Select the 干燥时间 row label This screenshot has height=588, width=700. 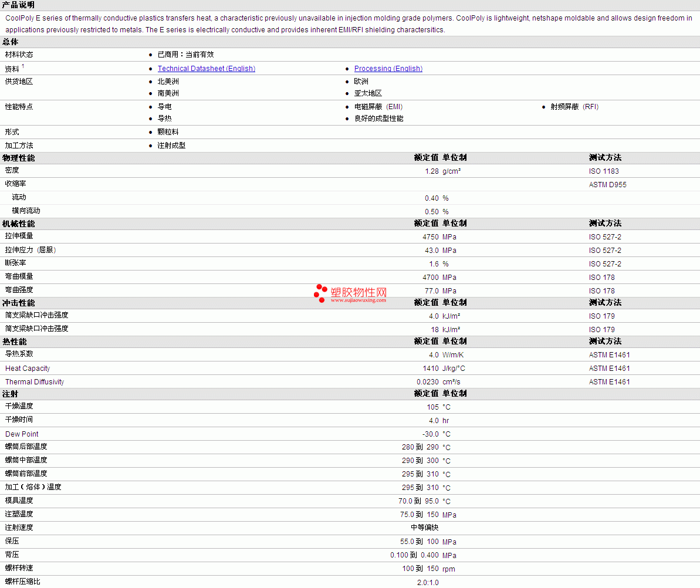(19, 419)
